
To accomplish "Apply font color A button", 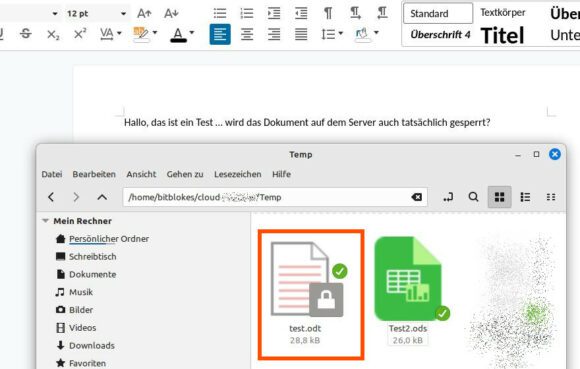I will click(x=178, y=35).
